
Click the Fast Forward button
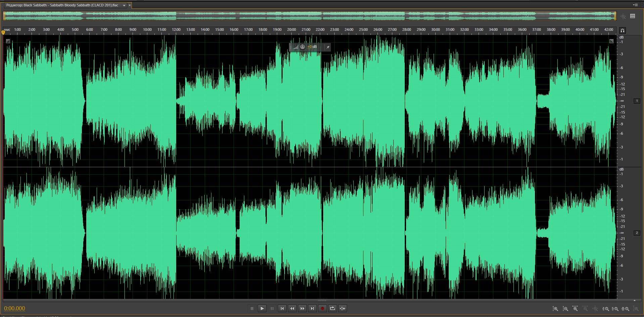[302, 309]
